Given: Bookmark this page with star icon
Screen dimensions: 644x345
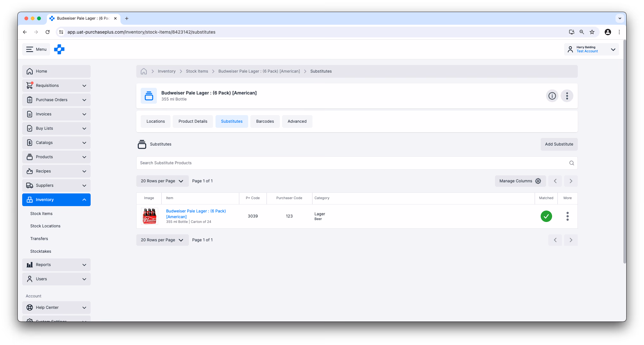Looking at the screenshot, I should point(592,32).
